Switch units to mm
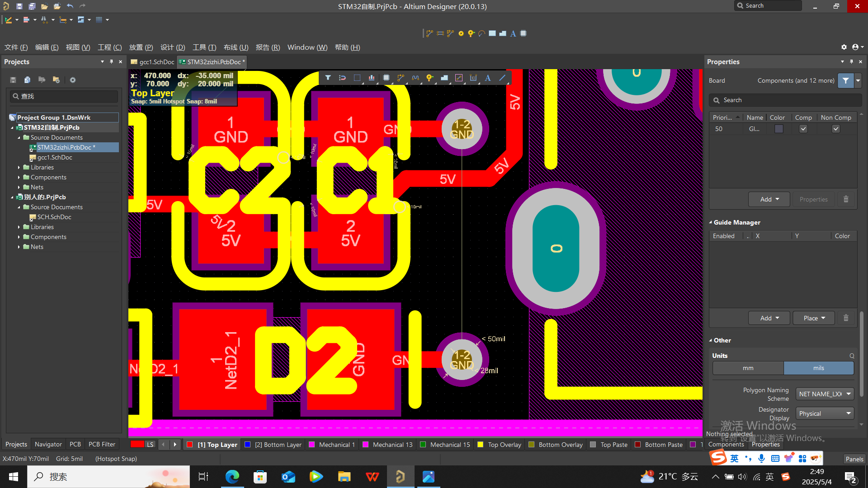Screen dimensions: 868x488 click(748, 368)
